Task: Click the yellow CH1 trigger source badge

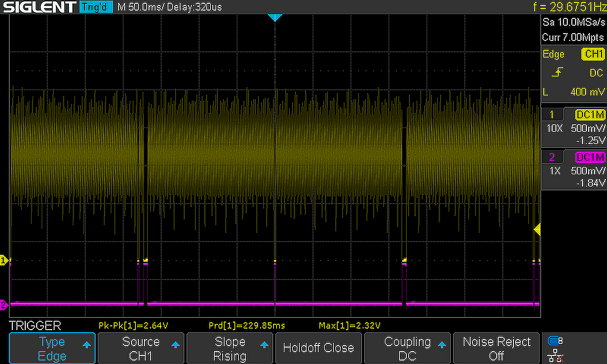Action: click(593, 54)
